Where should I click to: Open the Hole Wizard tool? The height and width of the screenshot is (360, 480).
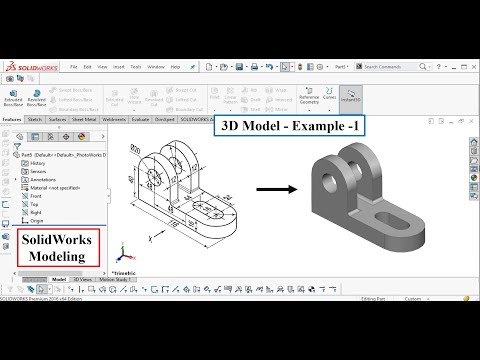pyautogui.click(x=134, y=96)
